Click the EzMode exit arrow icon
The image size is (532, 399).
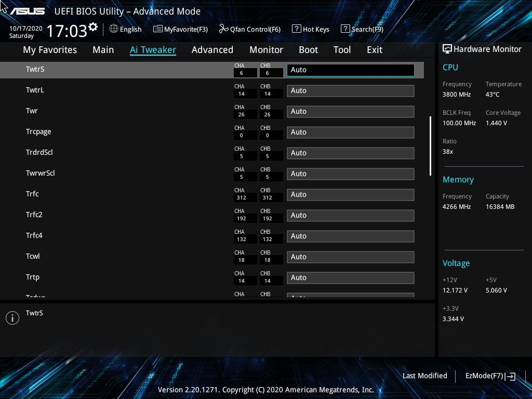(511, 376)
